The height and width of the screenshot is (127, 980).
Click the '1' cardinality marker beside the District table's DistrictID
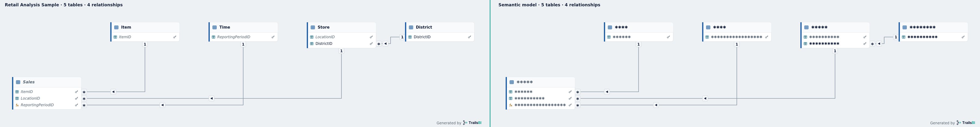402,37
